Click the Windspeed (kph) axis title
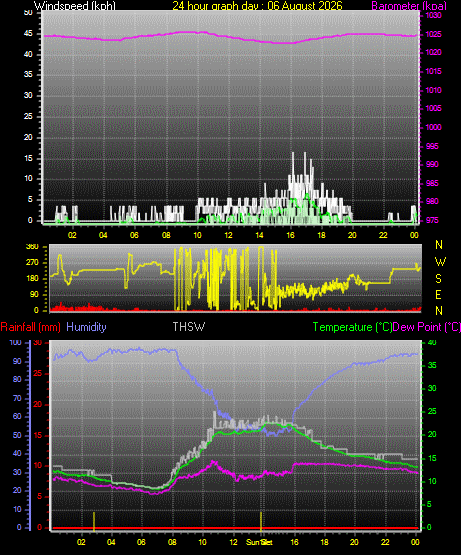 click(x=75, y=6)
